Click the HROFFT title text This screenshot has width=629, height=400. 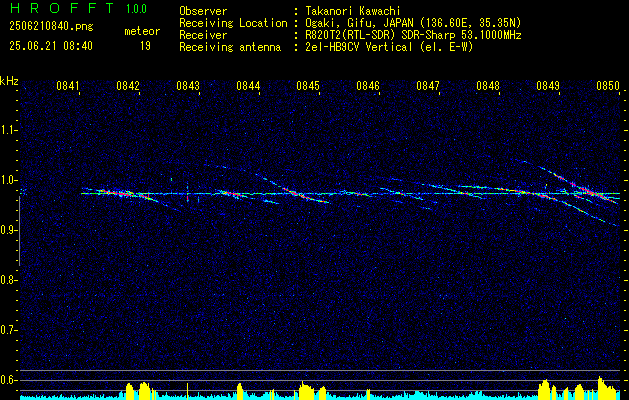(62, 8)
